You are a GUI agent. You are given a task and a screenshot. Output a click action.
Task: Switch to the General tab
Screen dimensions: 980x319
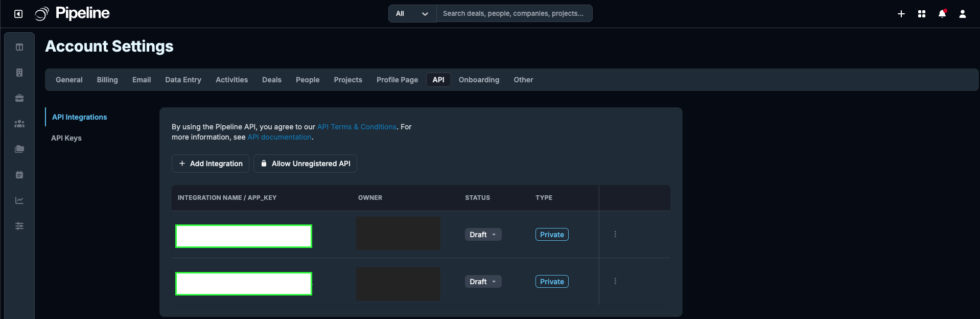[69, 80]
